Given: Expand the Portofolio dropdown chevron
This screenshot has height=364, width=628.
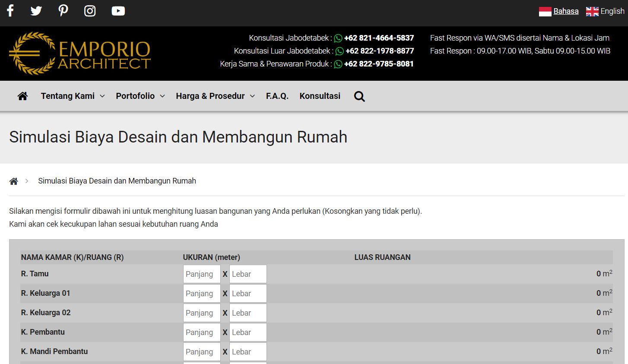Looking at the screenshot, I should (162, 96).
